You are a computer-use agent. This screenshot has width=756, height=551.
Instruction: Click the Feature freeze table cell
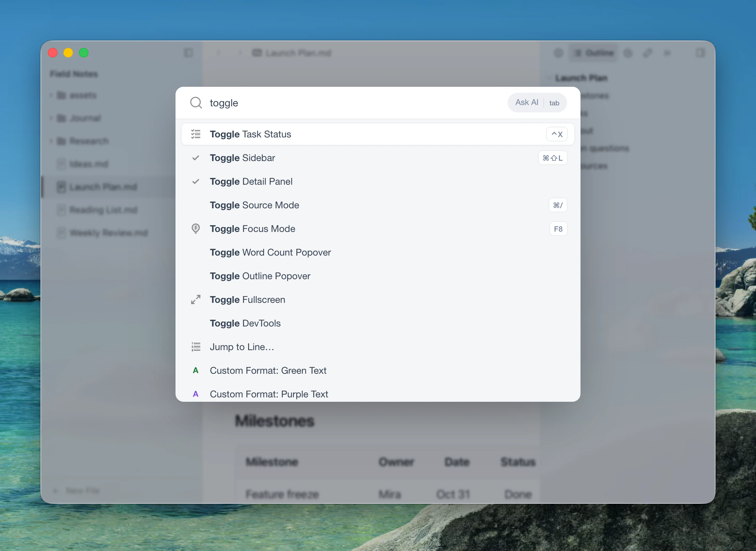282,494
